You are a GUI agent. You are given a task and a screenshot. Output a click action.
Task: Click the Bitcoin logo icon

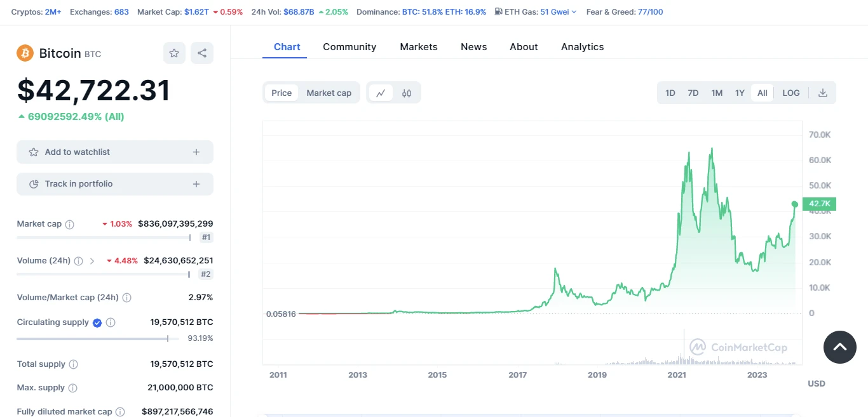tap(25, 53)
